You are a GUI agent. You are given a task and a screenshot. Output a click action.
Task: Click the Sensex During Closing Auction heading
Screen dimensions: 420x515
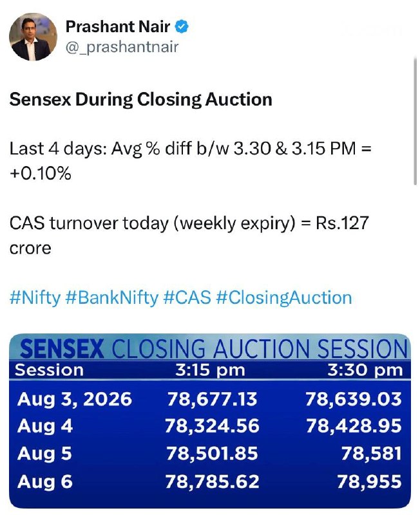tap(140, 100)
